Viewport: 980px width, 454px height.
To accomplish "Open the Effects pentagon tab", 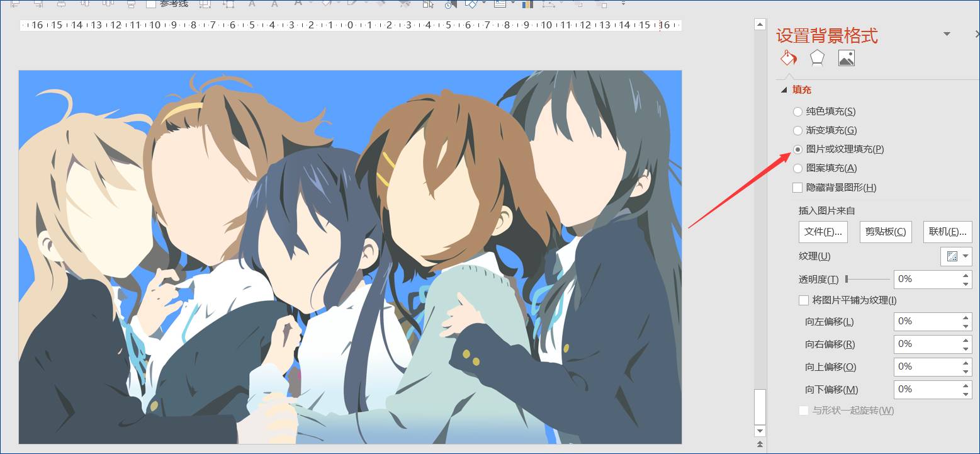I will [x=817, y=58].
